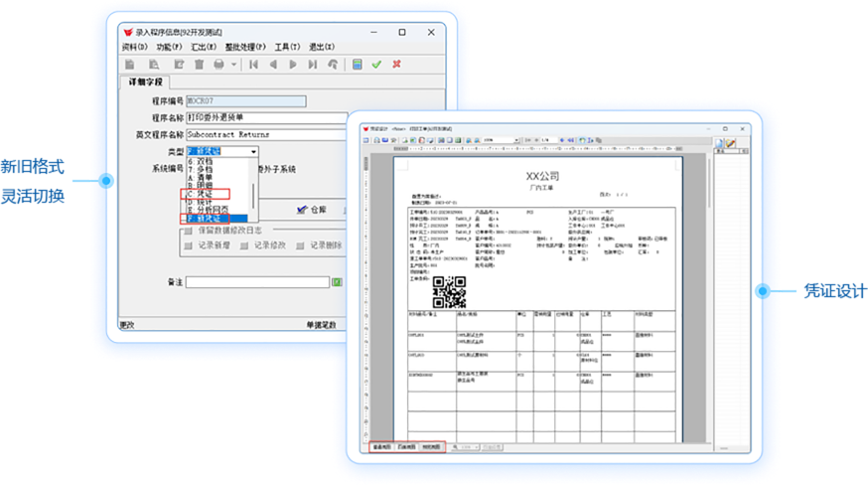
Task: Expand the 类型 combo box arrow
Action: click(254, 151)
